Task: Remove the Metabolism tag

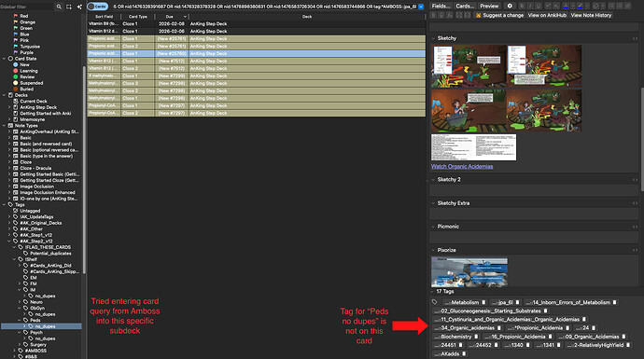Action: click(x=483, y=302)
